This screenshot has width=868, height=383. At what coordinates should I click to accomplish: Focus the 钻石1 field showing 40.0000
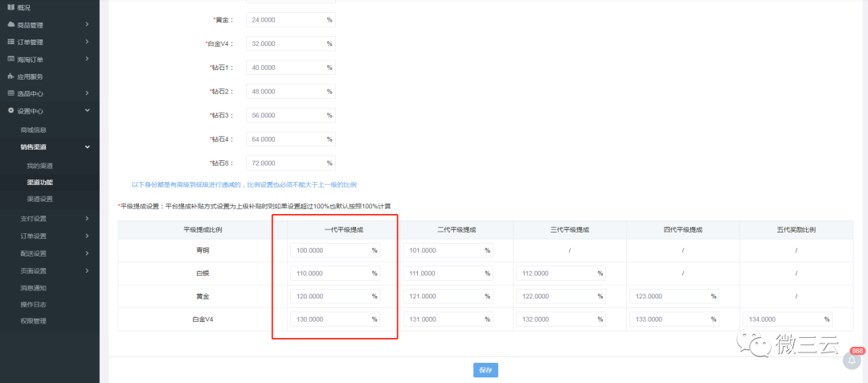point(291,68)
